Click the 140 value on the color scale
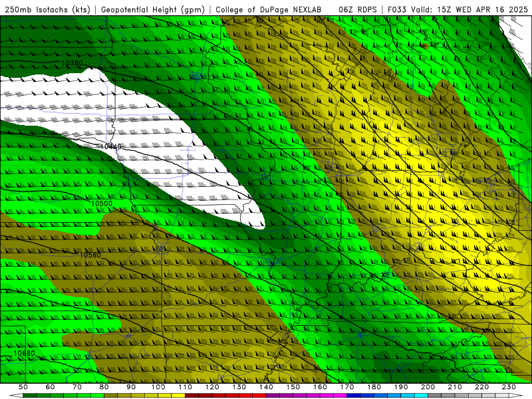532x399 pixels. [x=266, y=387]
